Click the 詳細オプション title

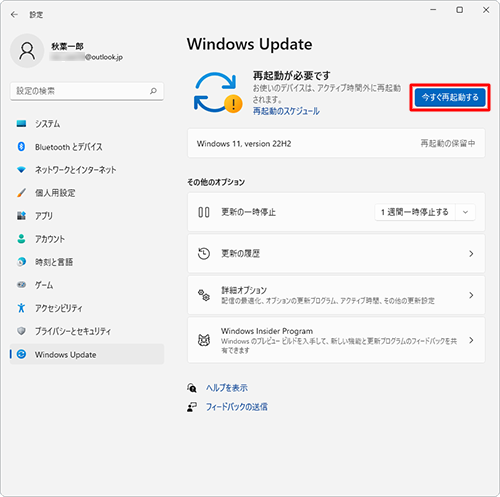pyautogui.click(x=244, y=290)
